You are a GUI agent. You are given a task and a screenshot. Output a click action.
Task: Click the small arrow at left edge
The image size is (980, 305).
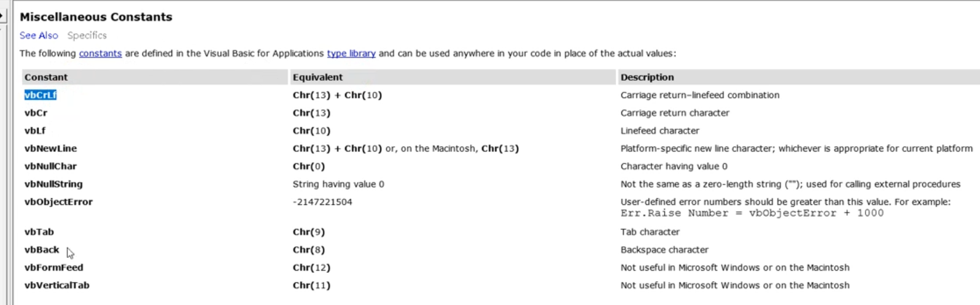pyautogui.click(x=2, y=15)
